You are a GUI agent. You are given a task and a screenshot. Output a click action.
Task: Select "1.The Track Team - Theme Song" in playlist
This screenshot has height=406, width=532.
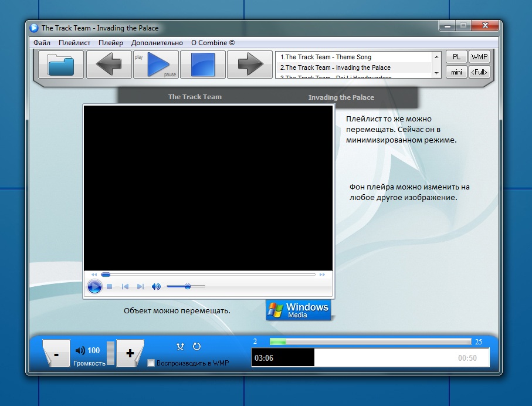[354, 57]
